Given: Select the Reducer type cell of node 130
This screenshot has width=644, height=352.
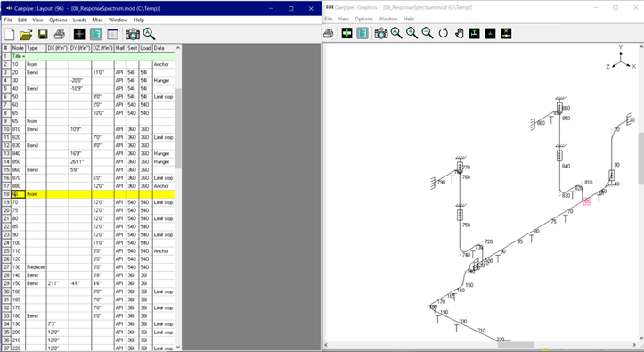Looking at the screenshot, I should [36, 267].
